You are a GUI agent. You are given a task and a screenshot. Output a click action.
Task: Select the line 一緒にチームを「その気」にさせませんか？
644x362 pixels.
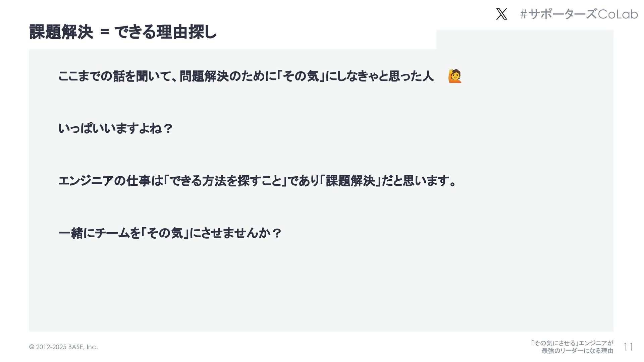170,233
